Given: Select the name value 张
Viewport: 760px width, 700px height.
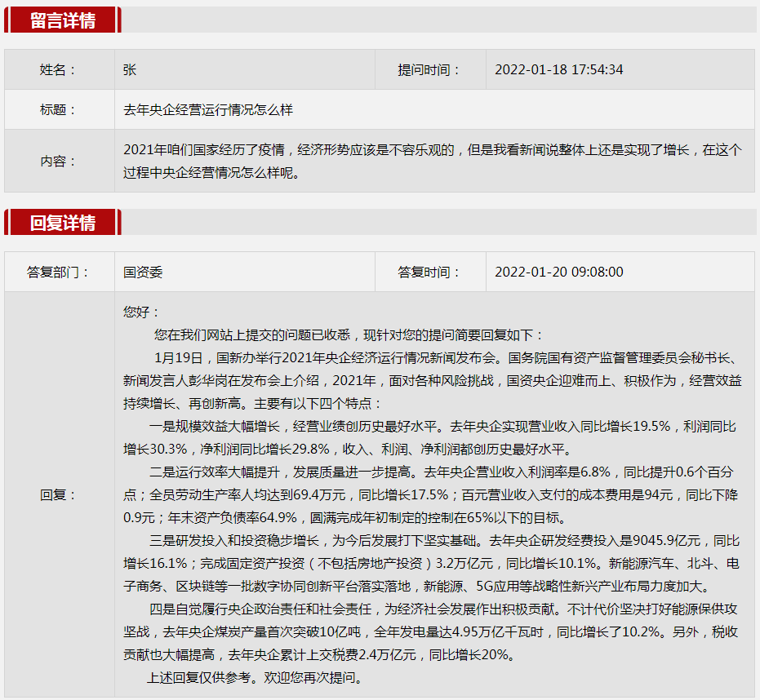Looking at the screenshot, I should (x=130, y=70).
